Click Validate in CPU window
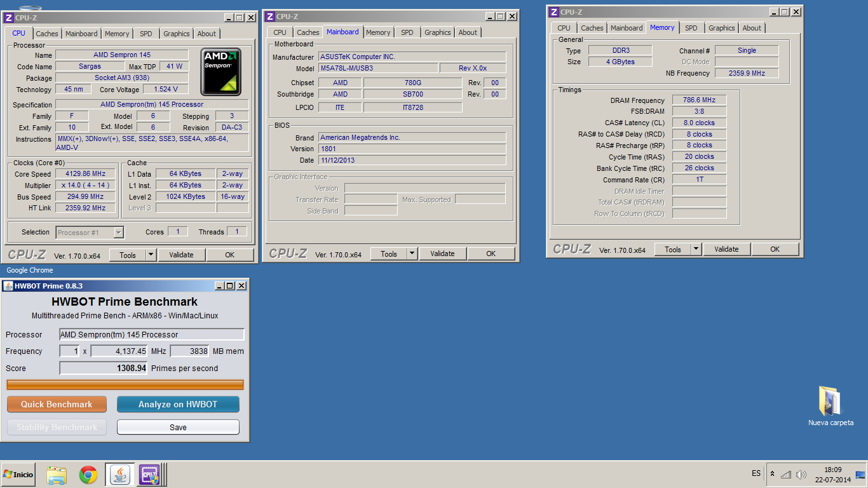This screenshot has width=868, height=488. (181, 255)
